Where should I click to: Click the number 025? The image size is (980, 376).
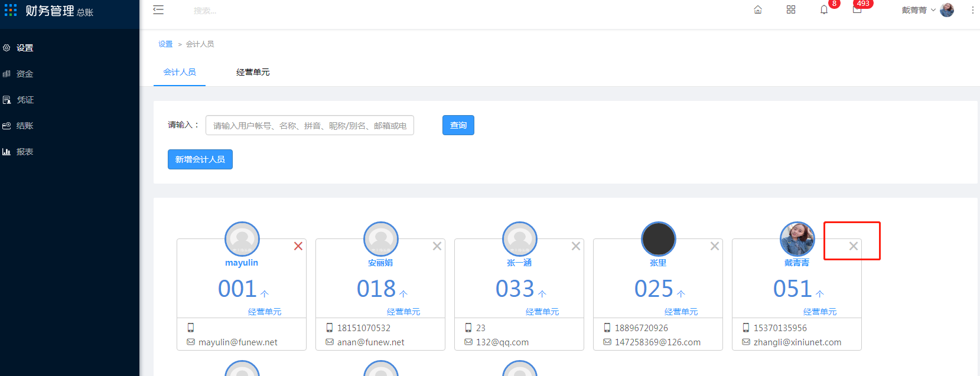tap(654, 289)
